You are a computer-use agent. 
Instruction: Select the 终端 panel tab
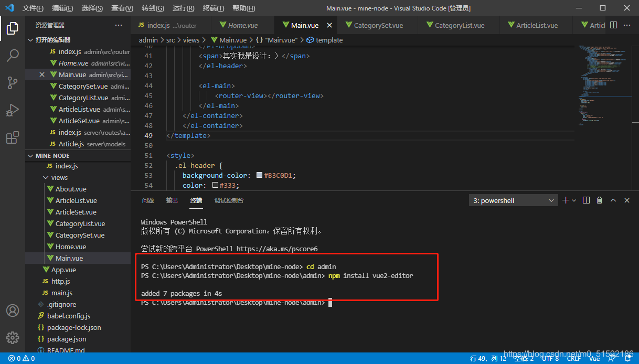click(196, 200)
